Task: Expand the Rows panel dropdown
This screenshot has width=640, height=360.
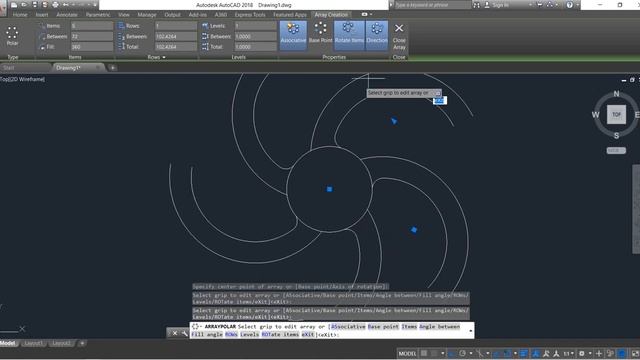Action: coord(157,57)
